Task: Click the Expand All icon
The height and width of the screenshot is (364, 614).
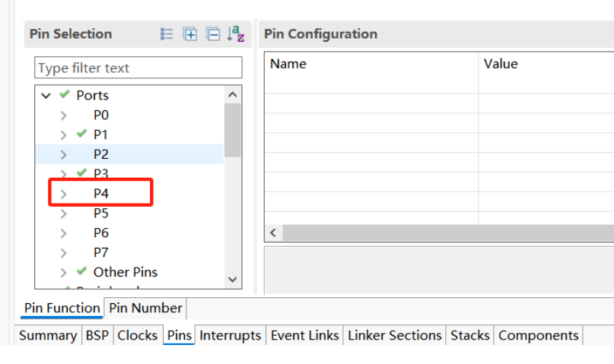Action: [190, 34]
